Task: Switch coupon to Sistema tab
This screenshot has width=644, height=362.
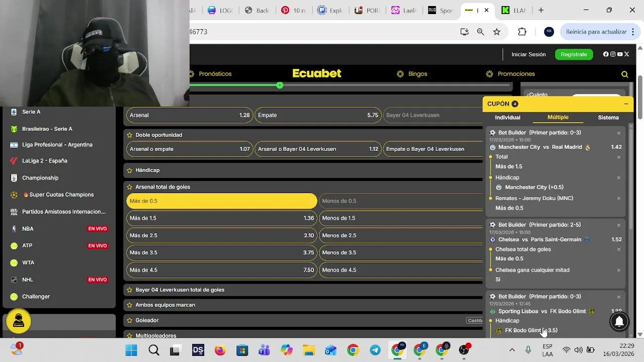Action: [x=608, y=118]
